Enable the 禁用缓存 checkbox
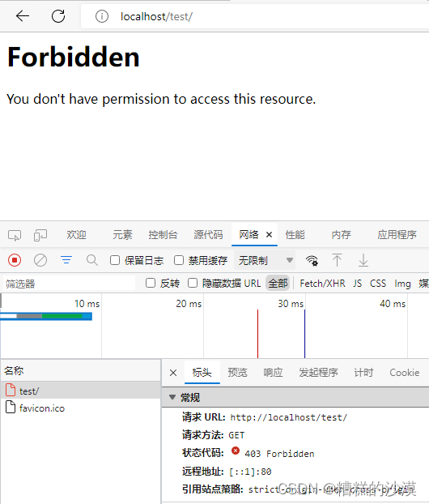The width and height of the screenshot is (429, 504). click(179, 260)
